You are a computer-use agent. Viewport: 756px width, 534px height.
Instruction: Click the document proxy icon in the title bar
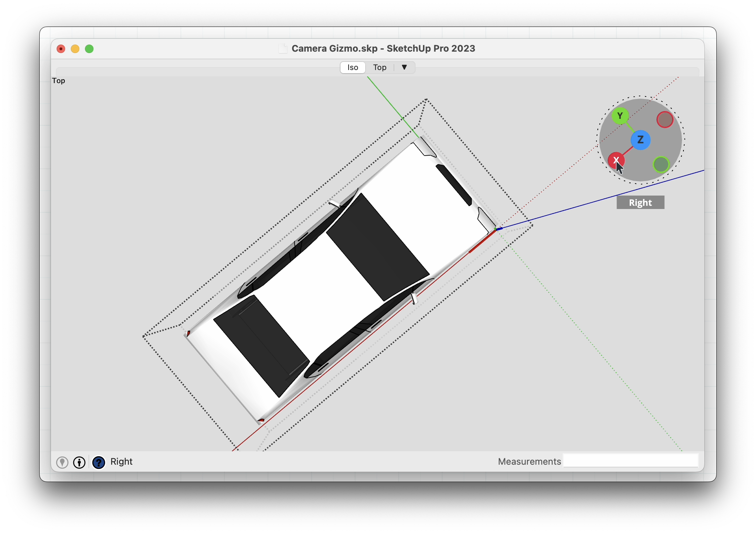(283, 48)
